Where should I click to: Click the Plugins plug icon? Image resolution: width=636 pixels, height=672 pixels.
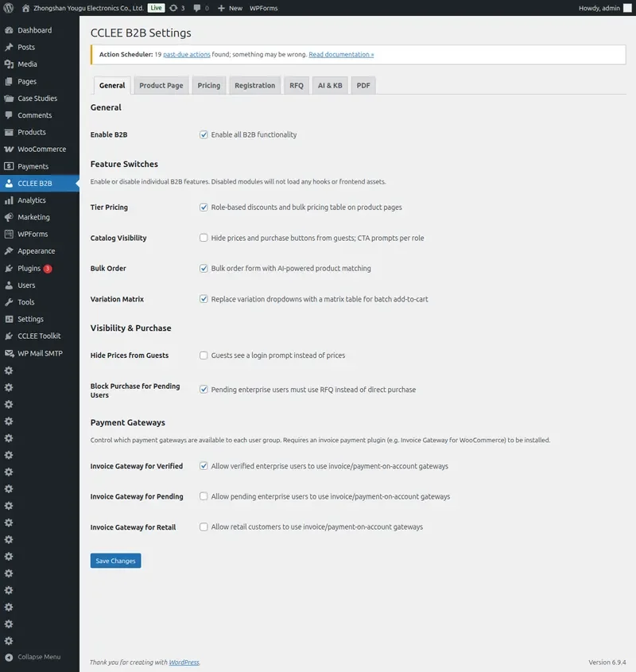point(9,268)
